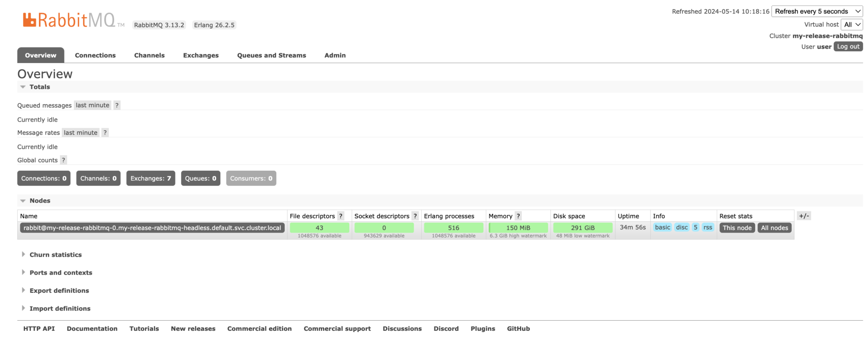Click the 48 MiB low watermark text
The image size is (868, 358).
(x=583, y=236)
